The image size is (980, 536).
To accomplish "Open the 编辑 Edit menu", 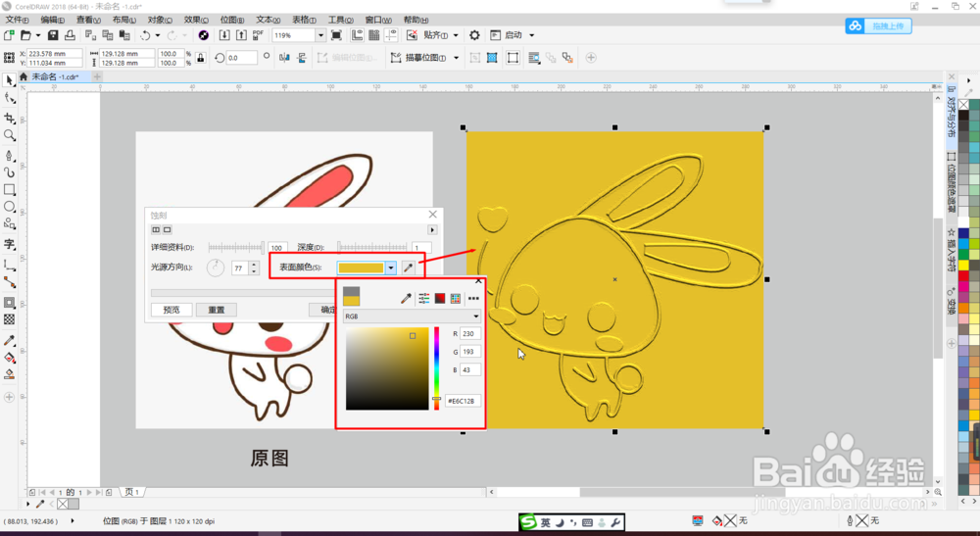I will [53, 20].
